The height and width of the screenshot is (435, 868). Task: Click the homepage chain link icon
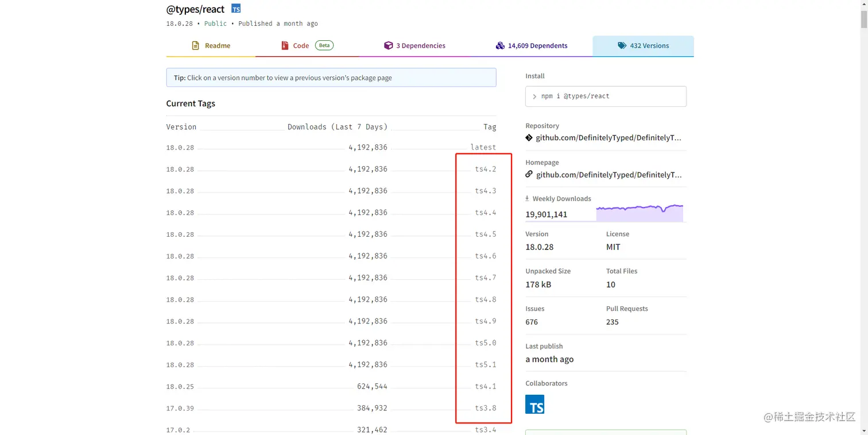[529, 175]
